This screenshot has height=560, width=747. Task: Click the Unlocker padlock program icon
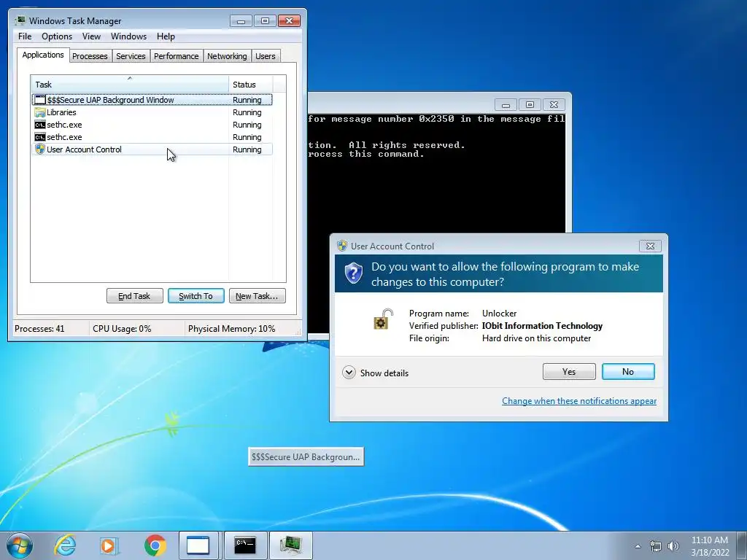pyautogui.click(x=383, y=319)
